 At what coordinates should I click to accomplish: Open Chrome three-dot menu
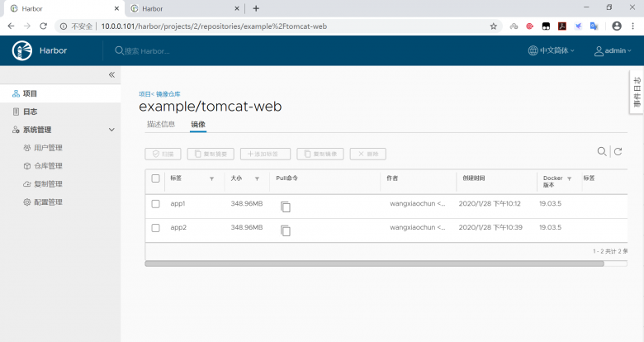[633, 26]
